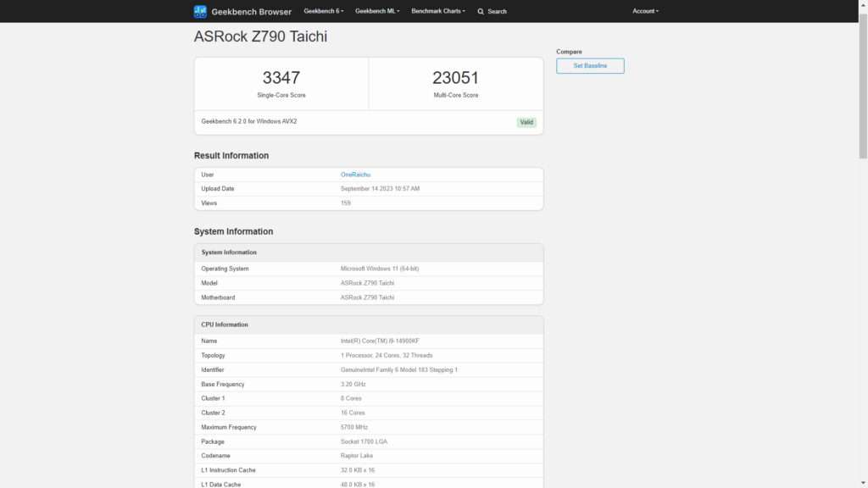Click the Motherboard value ASRock Z790 Taichi
868x488 pixels.
(x=367, y=297)
